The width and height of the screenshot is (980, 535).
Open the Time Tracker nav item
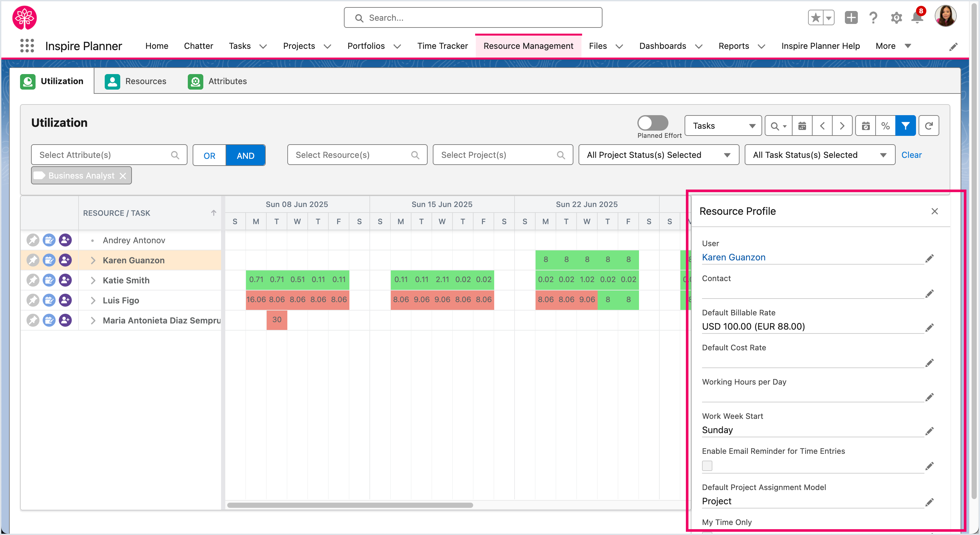click(x=442, y=46)
